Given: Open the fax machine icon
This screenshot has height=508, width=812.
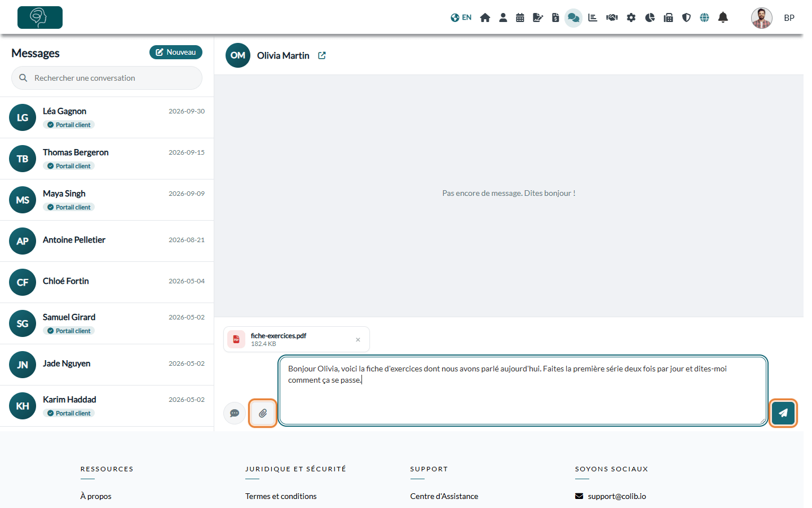Looking at the screenshot, I should click(668, 17).
